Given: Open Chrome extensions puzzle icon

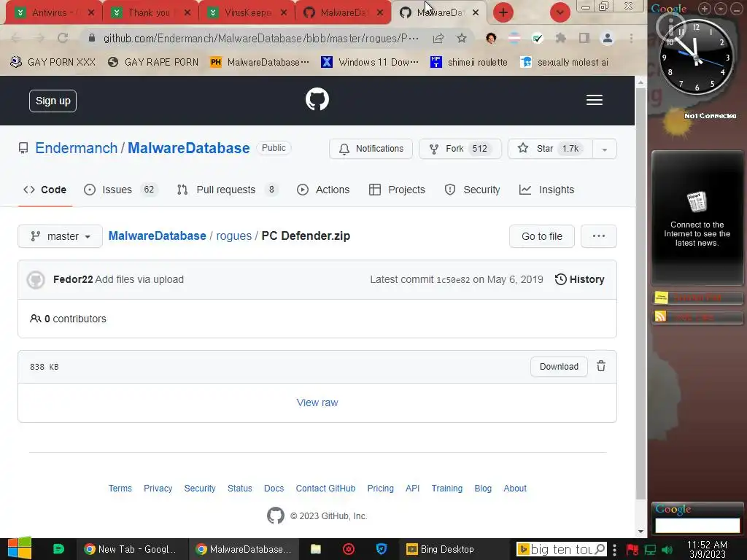Looking at the screenshot, I should pos(561,38).
